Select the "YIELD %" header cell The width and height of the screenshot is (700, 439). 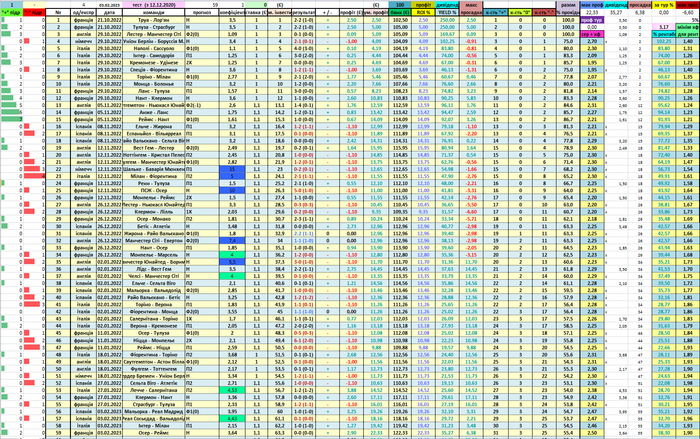tap(447, 13)
